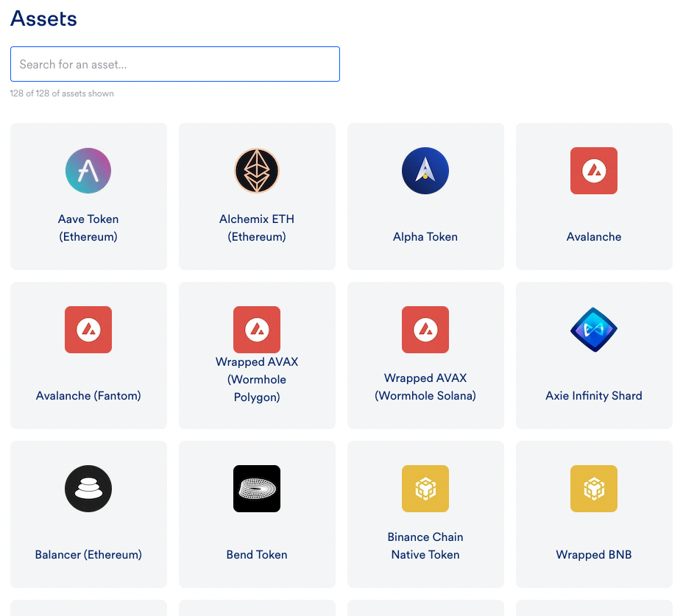Click the Wrapped AVAX Wormhole Polygon logo
Image resolution: width=683 pixels, height=616 pixels.
point(257,330)
